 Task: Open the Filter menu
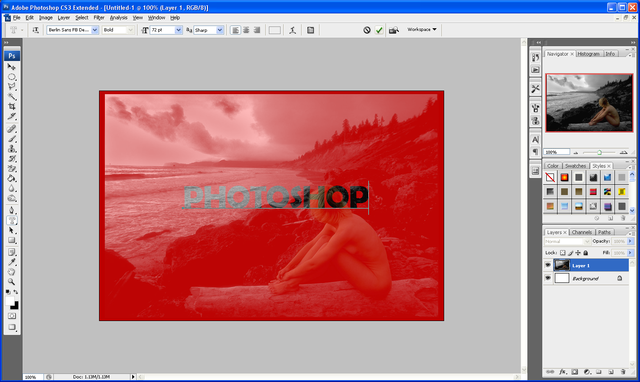[99, 18]
